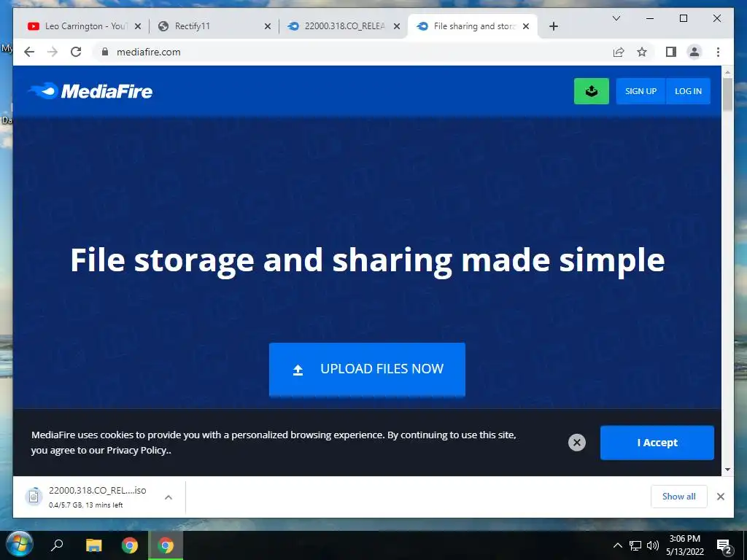Image resolution: width=747 pixels, height=560 pixels.
Task: Click UPLOAD FILES NOW button
Action: coord(367,369)
